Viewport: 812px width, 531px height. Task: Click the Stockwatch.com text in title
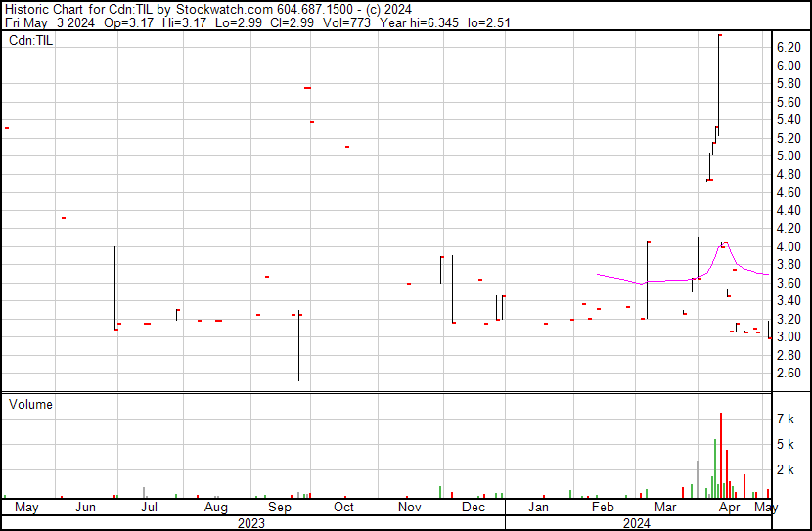[x=224, y=10]
